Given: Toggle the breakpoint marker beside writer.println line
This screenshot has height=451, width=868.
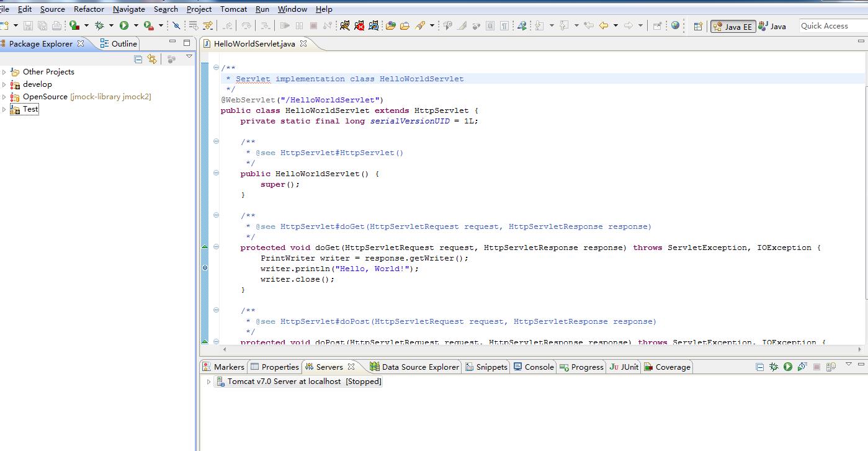Looking at the screenshot, I should 205,268.
